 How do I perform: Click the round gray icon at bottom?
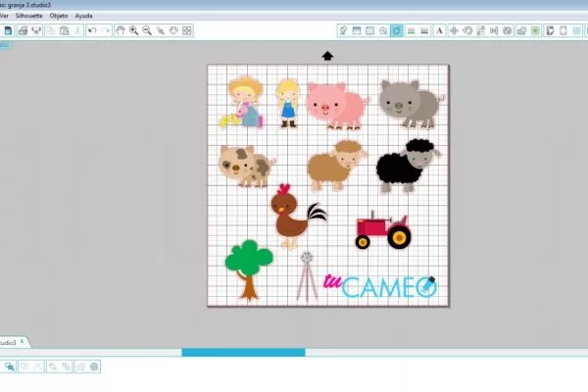point(94,367)
